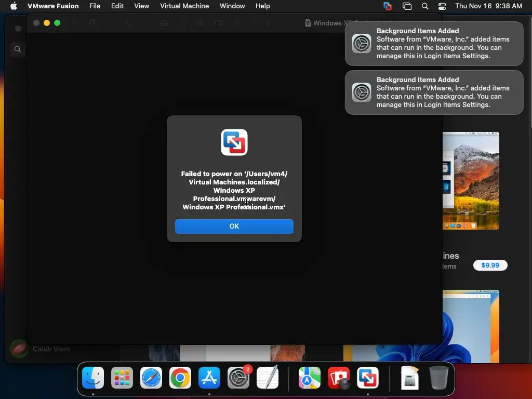Open Launchpad from the Dock
The width and height of the screenshot is (532, 399).
click(x=122, y=377)
